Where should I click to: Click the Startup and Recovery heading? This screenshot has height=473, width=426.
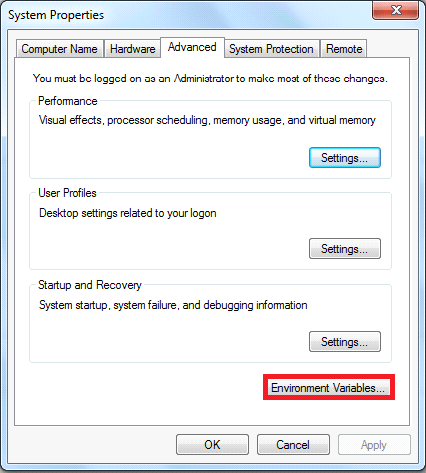click(90, 285)
